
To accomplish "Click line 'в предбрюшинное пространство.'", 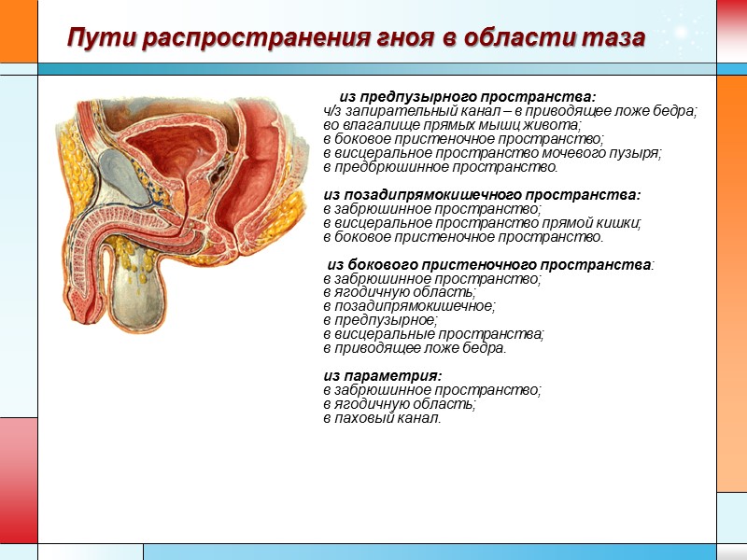I will (441, 167).
